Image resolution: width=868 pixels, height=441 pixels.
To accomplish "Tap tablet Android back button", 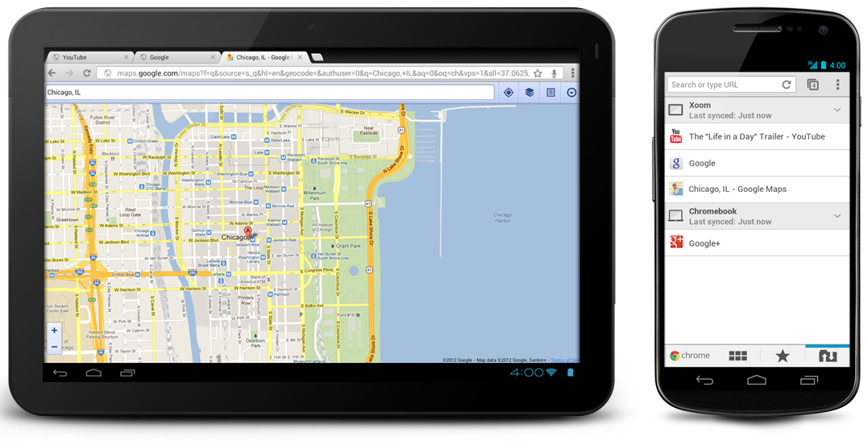I will click(60, 372).
